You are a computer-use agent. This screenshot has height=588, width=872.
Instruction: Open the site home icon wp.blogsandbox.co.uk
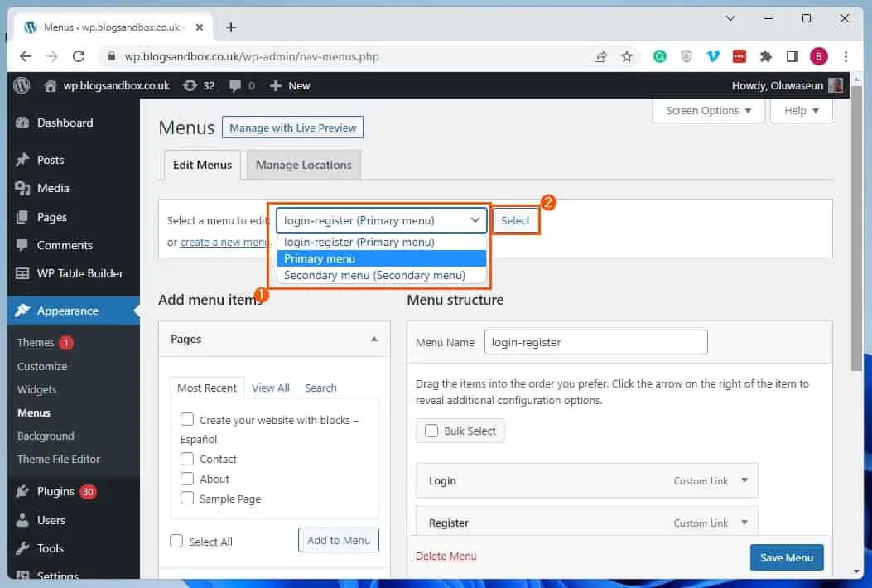click(51, 85)
